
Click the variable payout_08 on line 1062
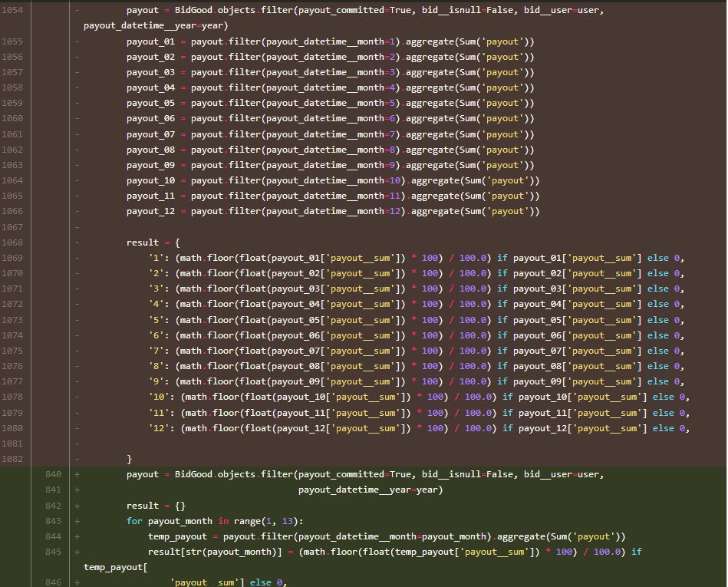click(151, 150)
